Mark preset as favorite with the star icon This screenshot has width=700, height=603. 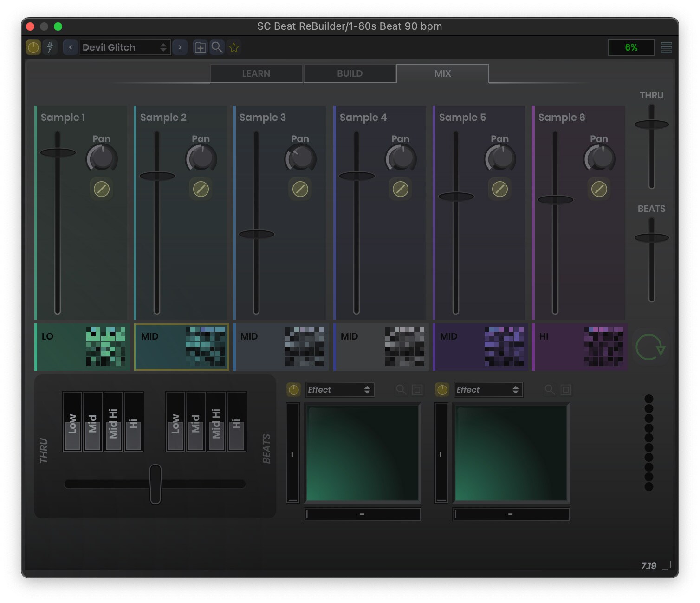234,47
